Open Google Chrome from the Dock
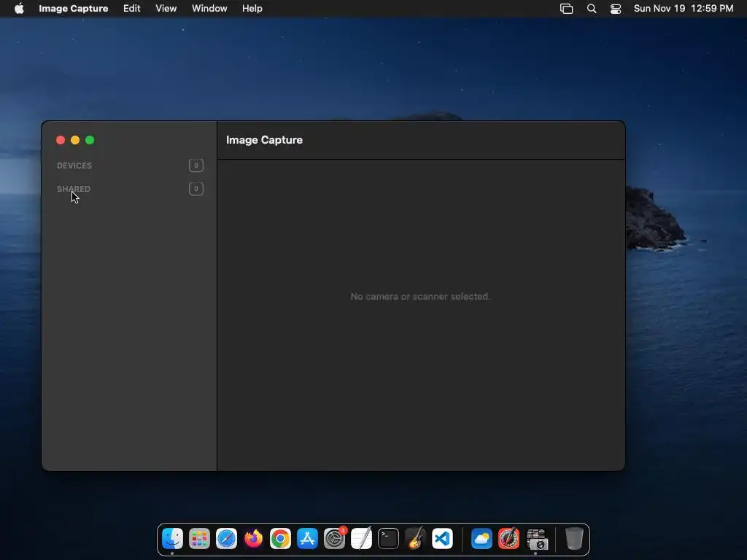Screen dimensions: 747x560 point(280,539)
